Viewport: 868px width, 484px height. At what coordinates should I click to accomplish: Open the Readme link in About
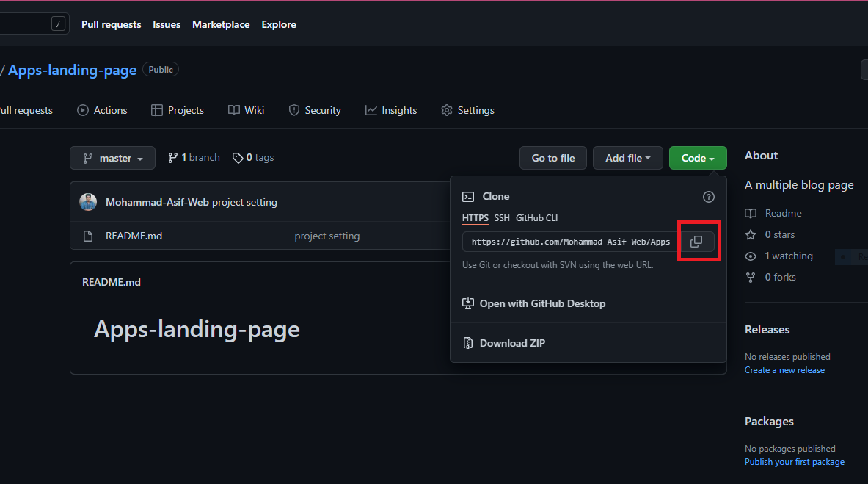(784, 214)
